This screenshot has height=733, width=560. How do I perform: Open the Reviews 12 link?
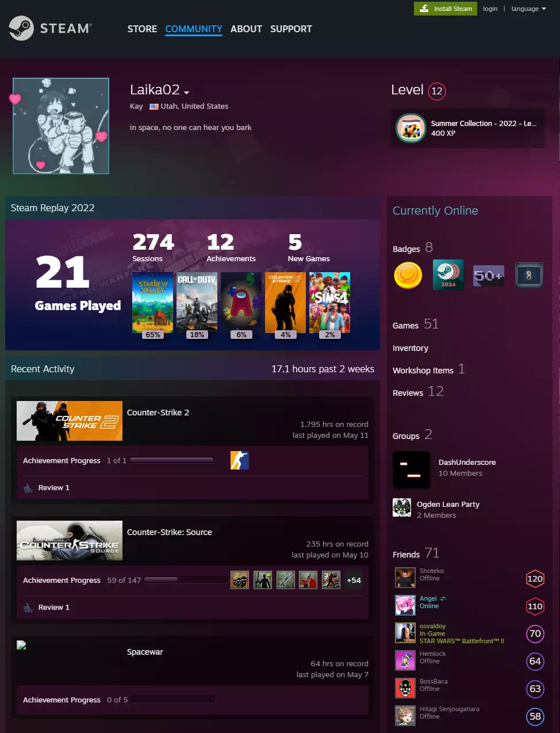pyautogui.click(x=418, y=392)
